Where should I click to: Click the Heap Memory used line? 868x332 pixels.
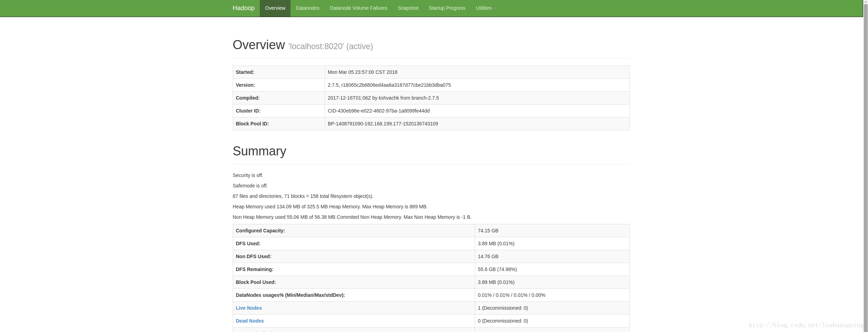point(330,207)
